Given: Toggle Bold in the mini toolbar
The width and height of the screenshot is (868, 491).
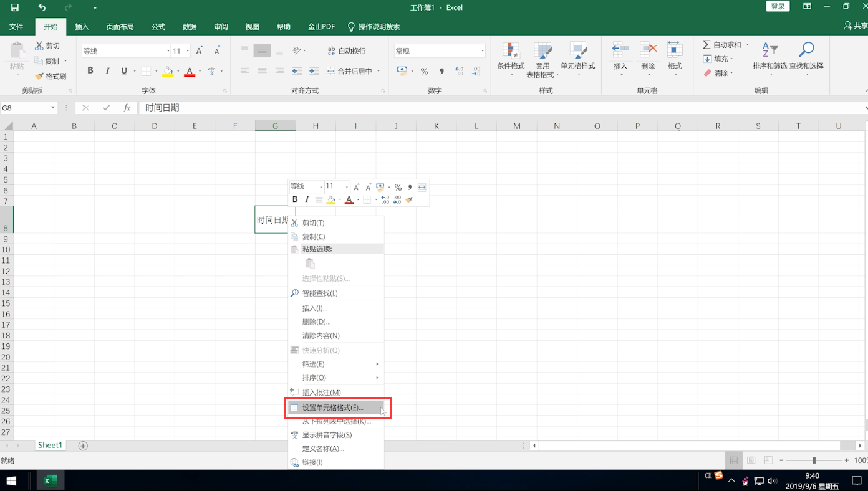Looking at the screenshot, I should 295,199.
